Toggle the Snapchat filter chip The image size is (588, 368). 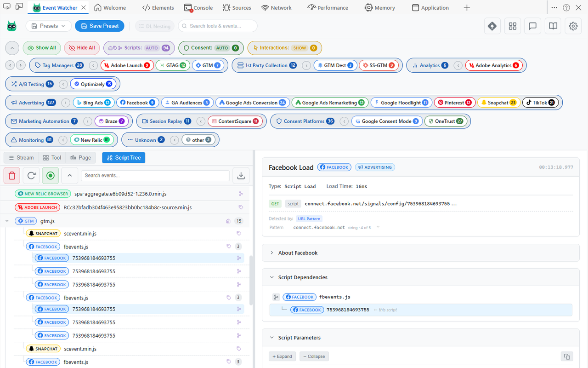499,103
